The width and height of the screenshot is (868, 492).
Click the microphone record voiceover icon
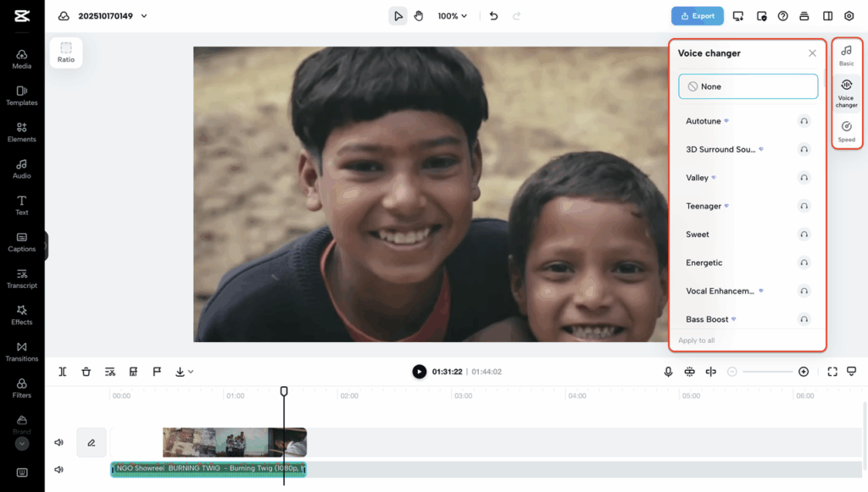[668, 372]
